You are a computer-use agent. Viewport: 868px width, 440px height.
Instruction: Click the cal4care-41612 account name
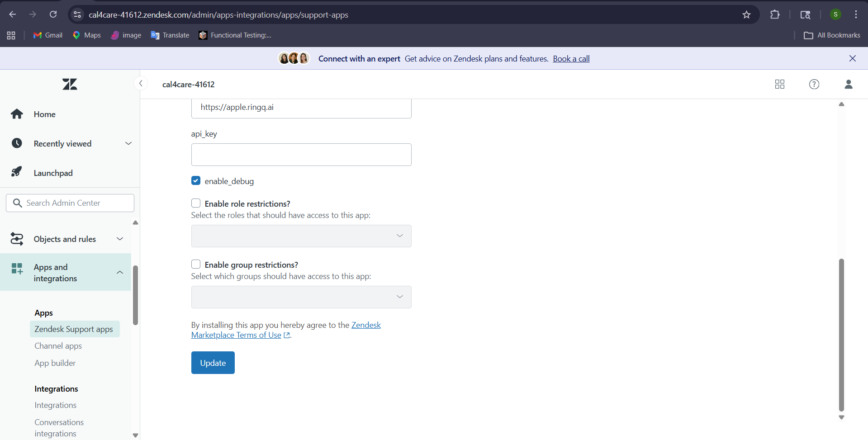pyautogui.click(x=189, y=85)
